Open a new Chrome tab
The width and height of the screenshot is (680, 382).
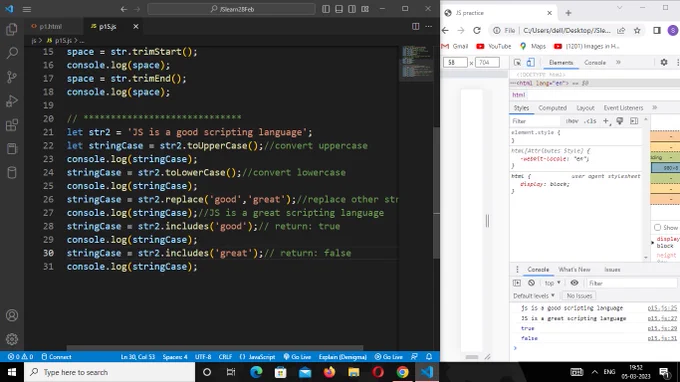[568, 13]
